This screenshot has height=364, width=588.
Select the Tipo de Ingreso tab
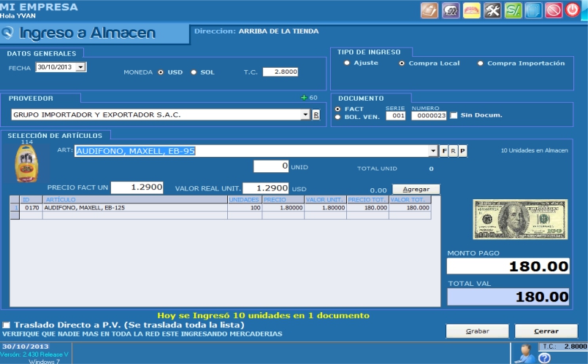tap(371, 53)
